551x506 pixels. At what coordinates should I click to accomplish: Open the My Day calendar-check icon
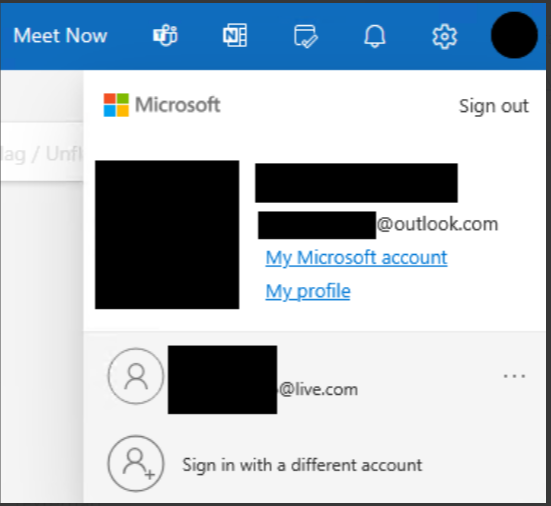pos(305,36)
